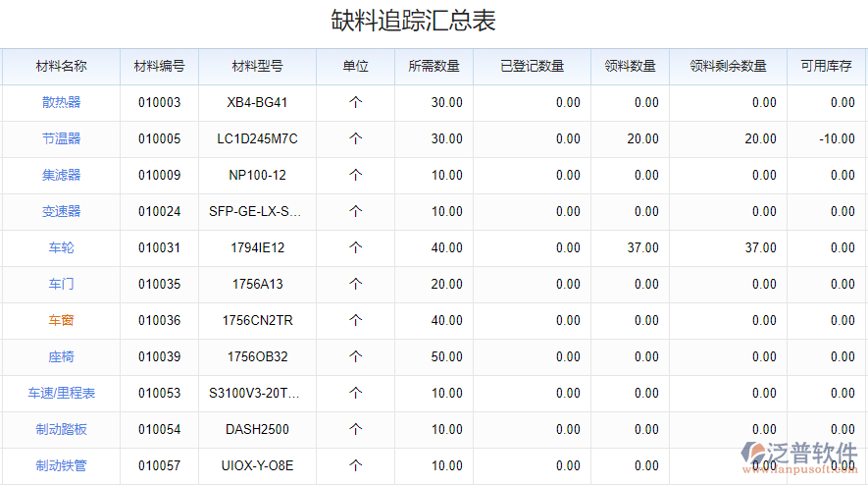Click the 集滤器 material name
The height and width of the screenshot is (485, 868).
tap(61, 175)
